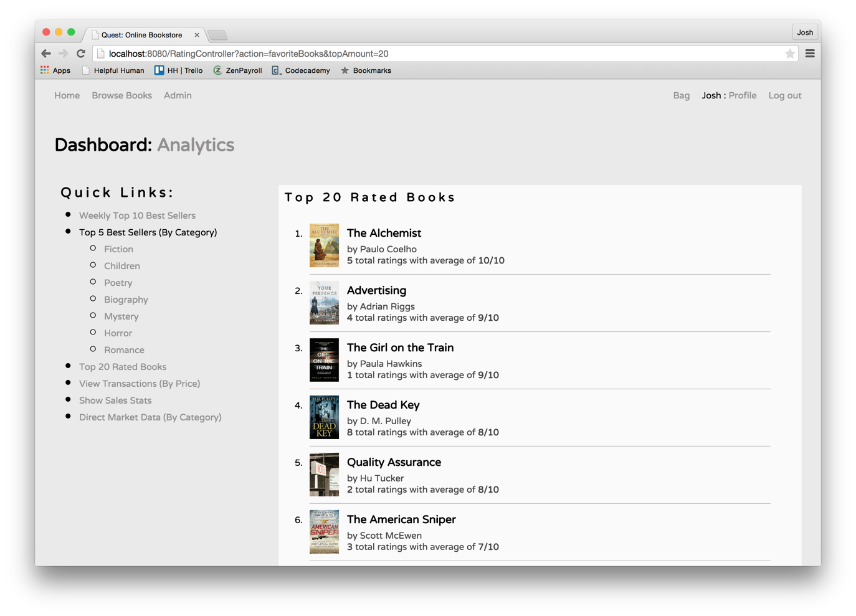Screen dimensions: 856x616
Task: Click The Alchemist book cover
Action: (x=324, y=245)
